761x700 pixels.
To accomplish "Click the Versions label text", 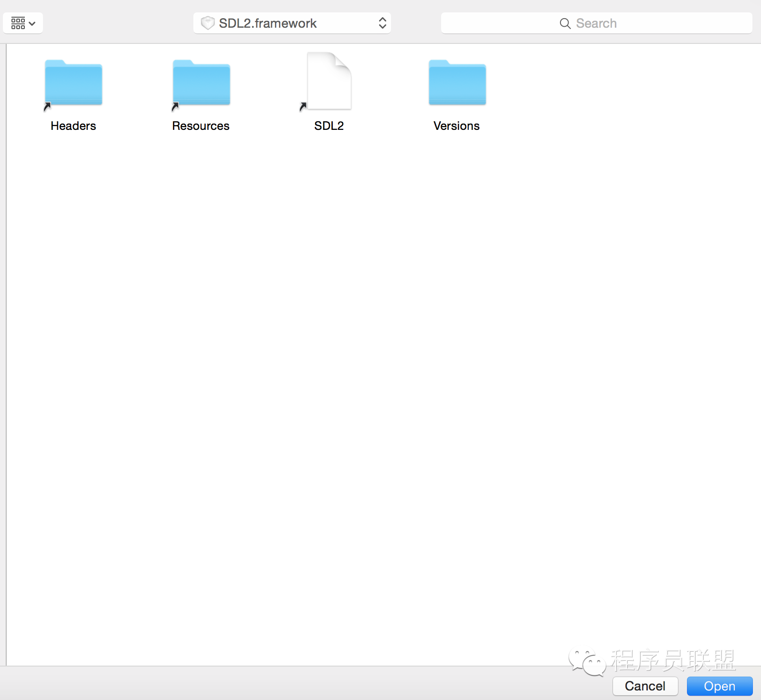I will pyautogui.click(x=457, y=126).
